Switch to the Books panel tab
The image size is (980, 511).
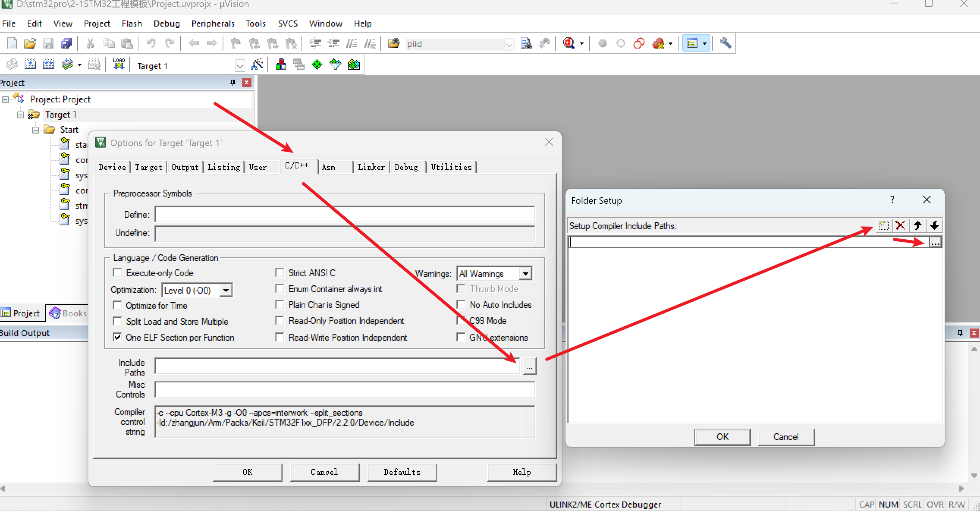[x=68, y=313]
